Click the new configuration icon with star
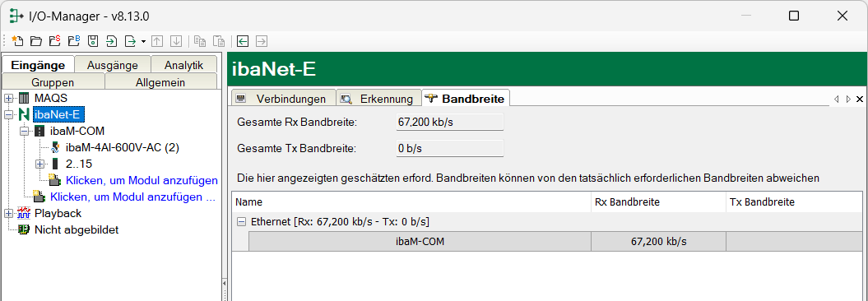 (x=17, y=41)
